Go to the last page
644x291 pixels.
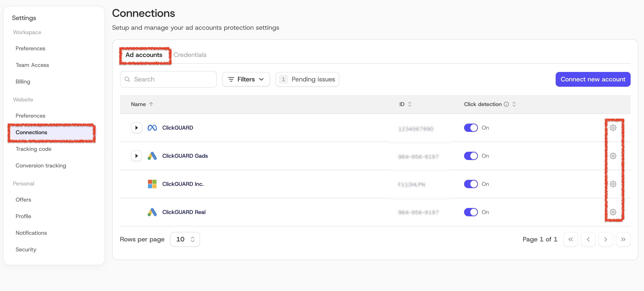click(x=623, y=240)
